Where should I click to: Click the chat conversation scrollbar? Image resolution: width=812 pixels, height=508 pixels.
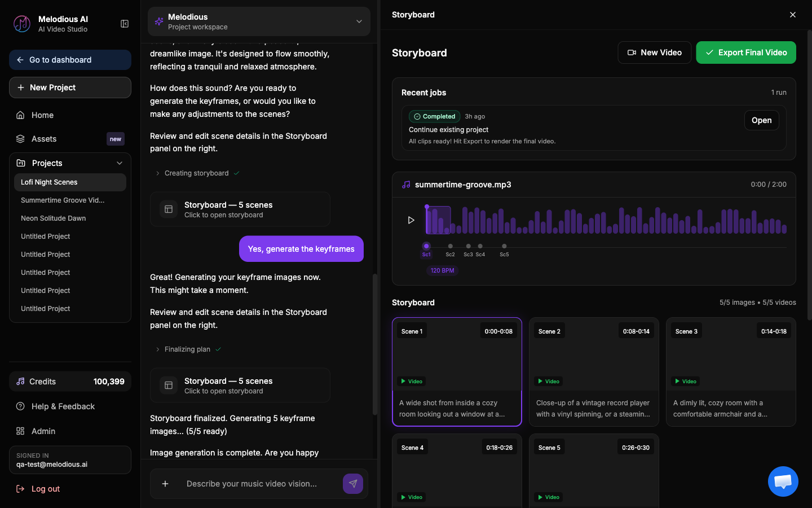pos(375,344)
